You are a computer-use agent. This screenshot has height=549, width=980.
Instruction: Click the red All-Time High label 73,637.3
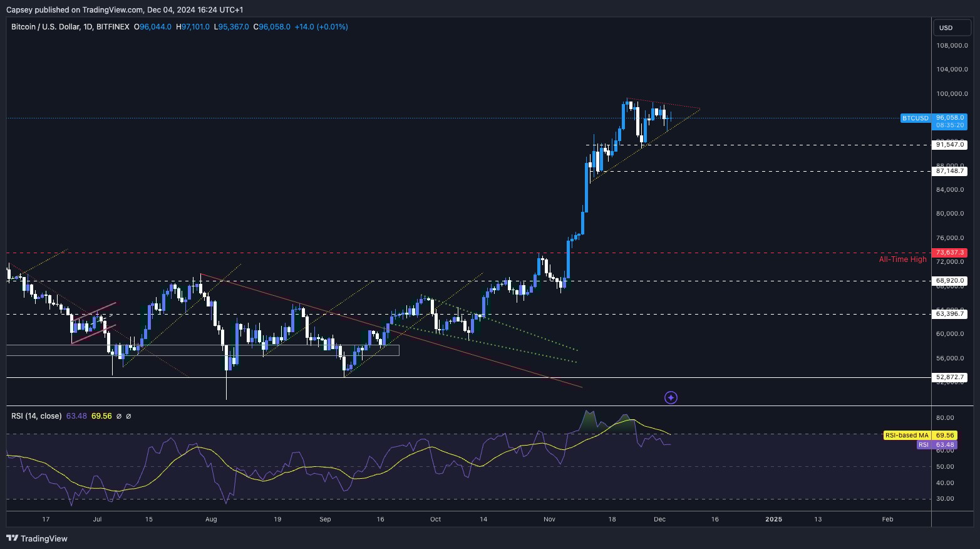tap(950, 252)
